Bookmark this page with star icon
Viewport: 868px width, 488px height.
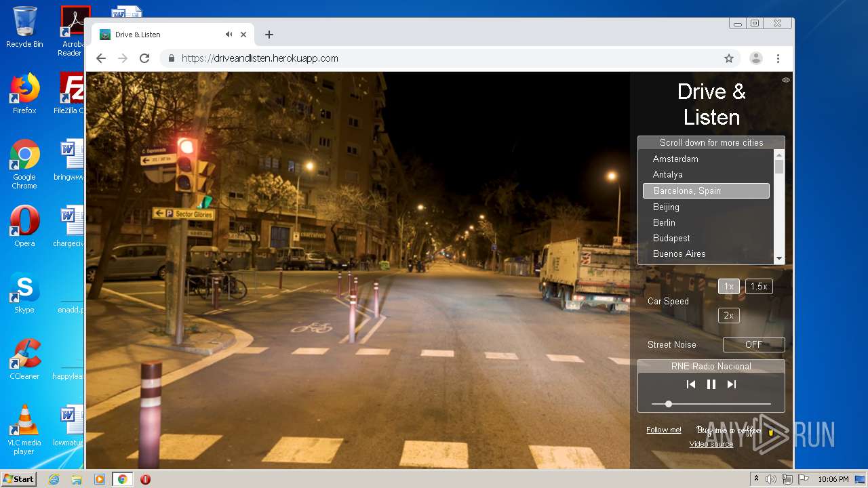coord(729,58)
